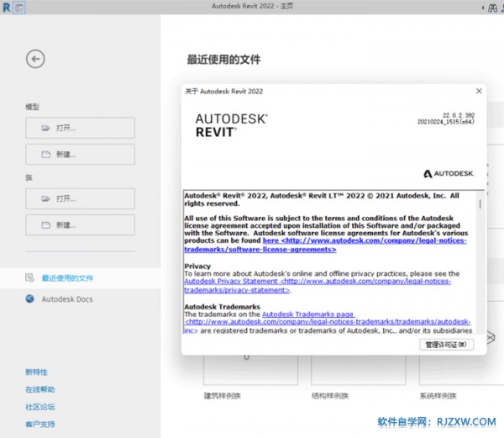
Task: Click the new file icon on family 新建 button
Action: point(45,224)
